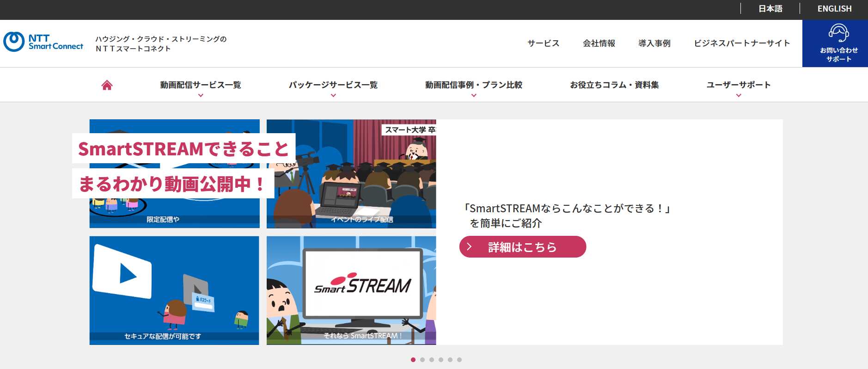Screen dimensions: 868x369
Task: Select the third carousel dot
Action: coord(432,360)
